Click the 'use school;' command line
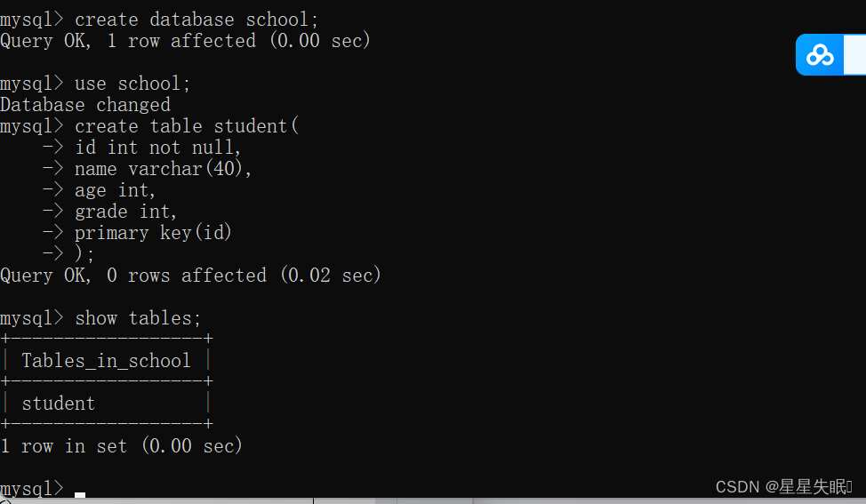866x504 pixels. [x=132, y=84]
